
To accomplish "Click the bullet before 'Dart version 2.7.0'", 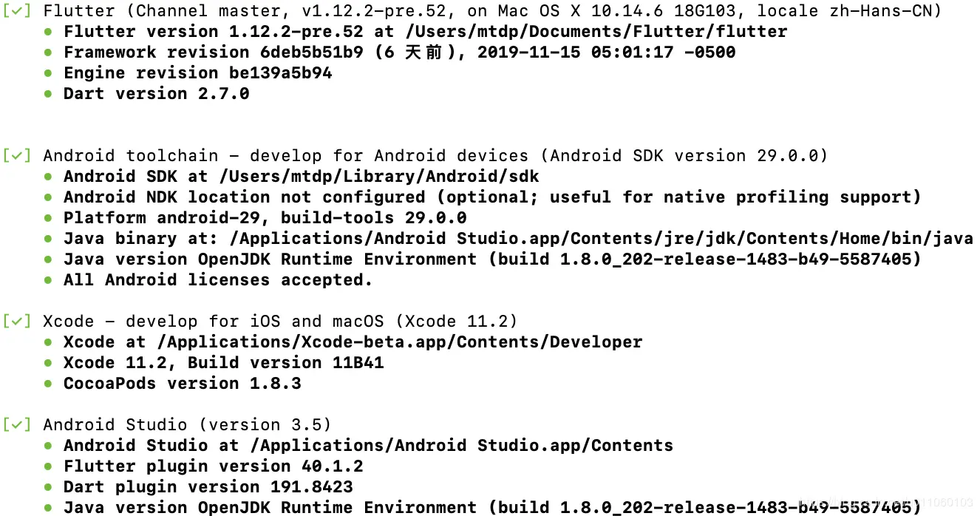I will pyautogui.click(x=48, y=94).
